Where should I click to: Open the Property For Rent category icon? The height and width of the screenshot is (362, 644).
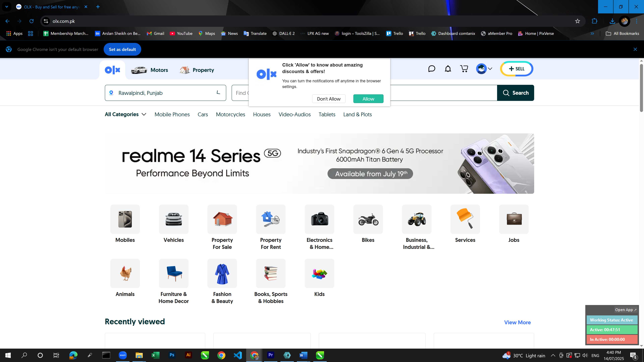271,219
